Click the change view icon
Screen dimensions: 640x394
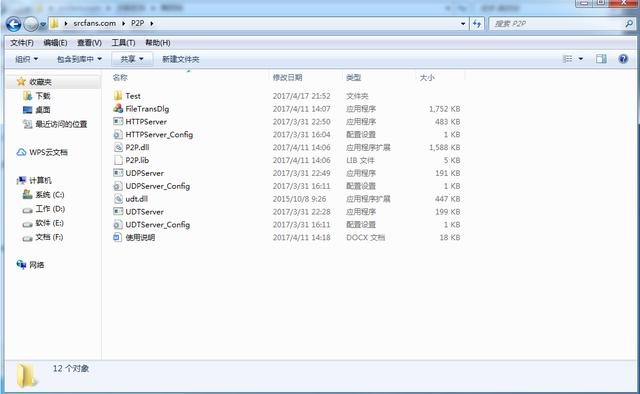567,59
